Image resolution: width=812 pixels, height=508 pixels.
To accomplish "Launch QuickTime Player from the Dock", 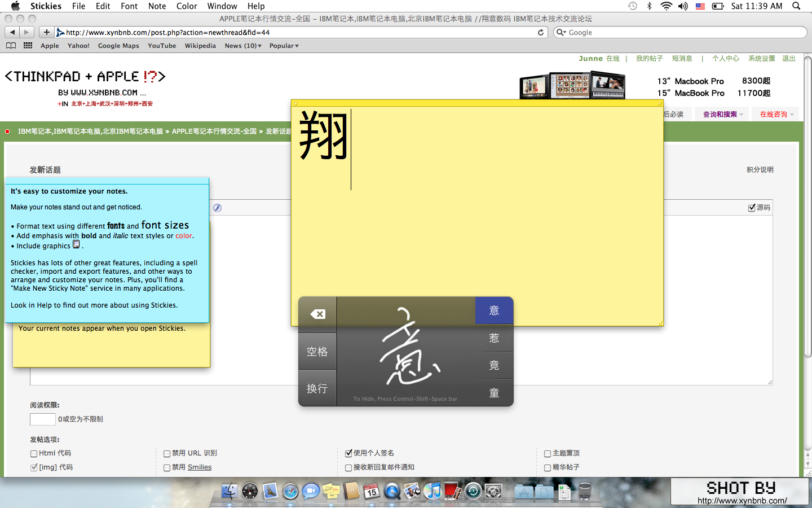I will coord(392,491).
